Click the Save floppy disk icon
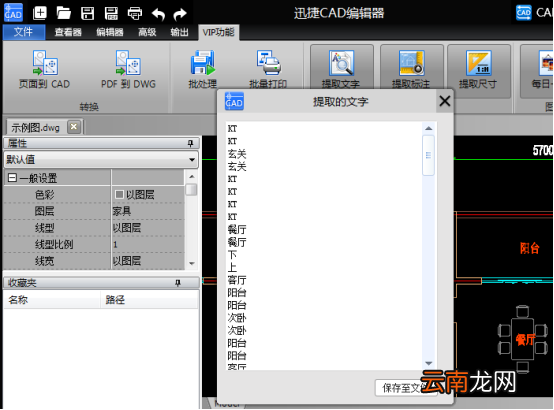This screenshot has width=554, height=410. tap(87, 13)
